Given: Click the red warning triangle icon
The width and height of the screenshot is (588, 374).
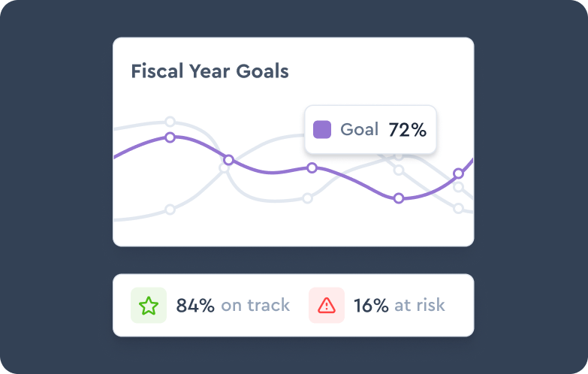Looking at the screenshot, I should pos(327,306).
